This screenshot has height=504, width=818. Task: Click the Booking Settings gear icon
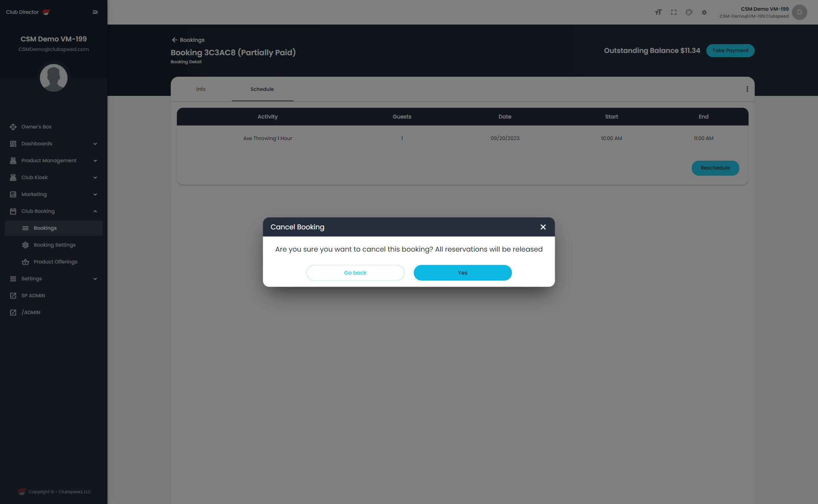pyautogui.click(x=25, y=245)
